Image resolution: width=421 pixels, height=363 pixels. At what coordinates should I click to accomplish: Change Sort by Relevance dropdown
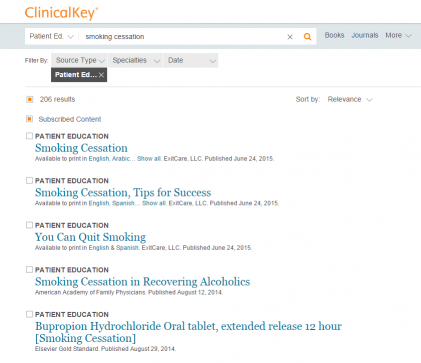350,99
